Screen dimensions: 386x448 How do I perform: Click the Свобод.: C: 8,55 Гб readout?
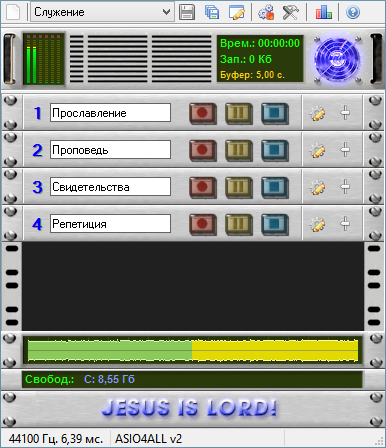80,379
